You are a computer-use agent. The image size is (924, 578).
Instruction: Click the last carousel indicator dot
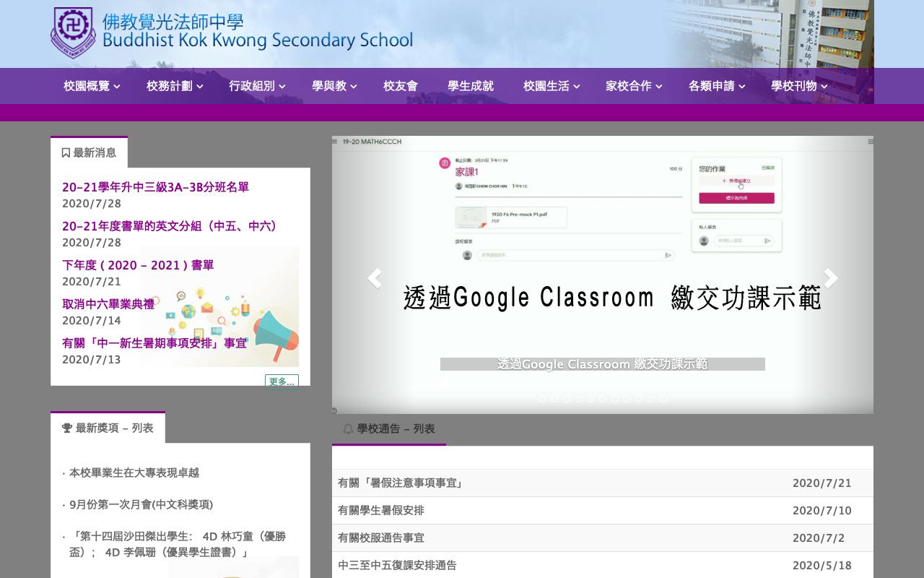tap(663, 398)
